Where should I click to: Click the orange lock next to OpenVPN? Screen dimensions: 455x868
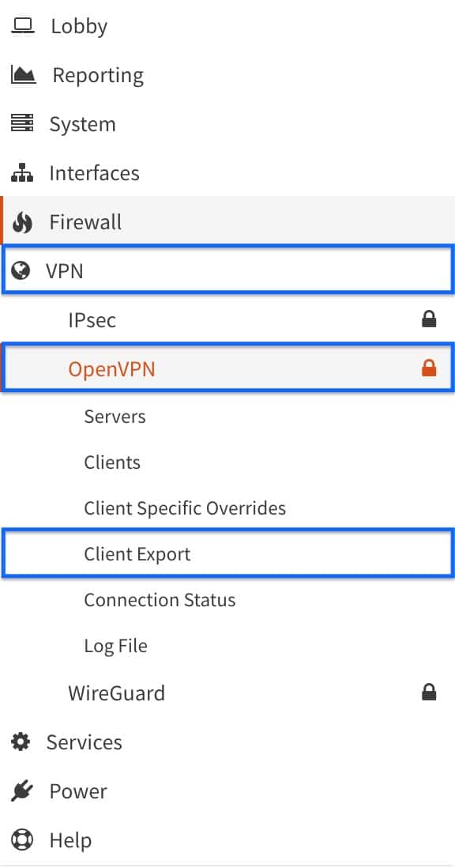429,368
